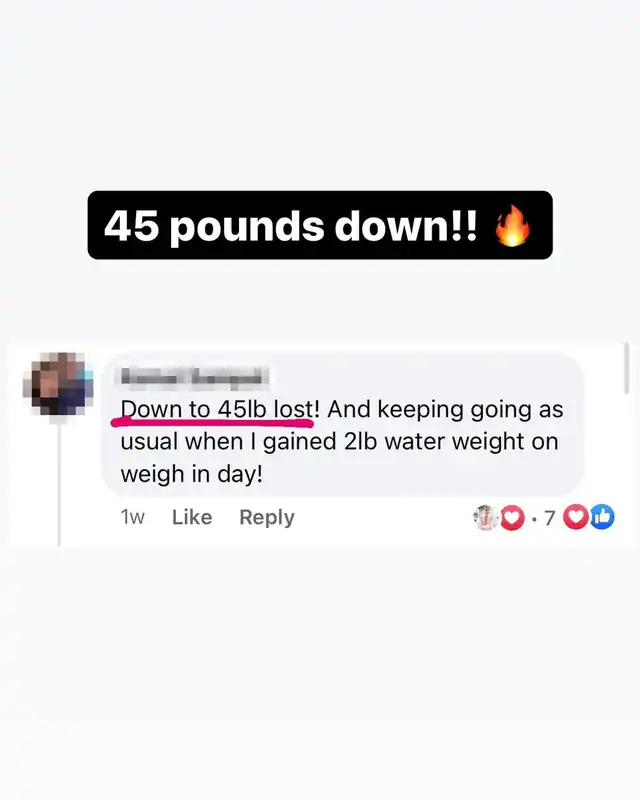Click the pink underline annotation
Viewport: 640px width, 800px height.
[x=212, y=422]
